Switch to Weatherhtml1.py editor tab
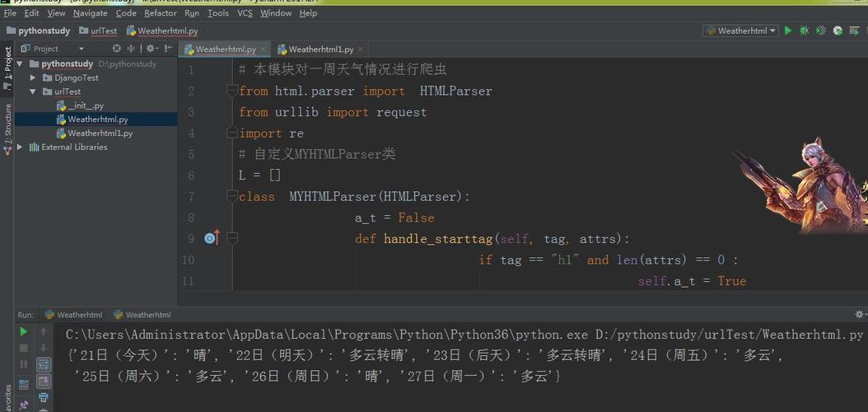Image resolution: width=868 pixels, height=412 pixels. pos(320,49)
